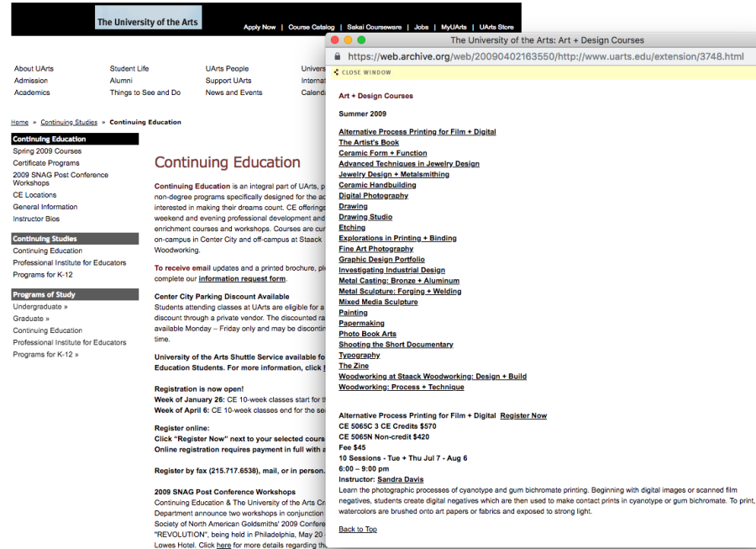756x549 pixels.
Task: Jump to Graphic Design Portfolio
Action: (382, 259)
